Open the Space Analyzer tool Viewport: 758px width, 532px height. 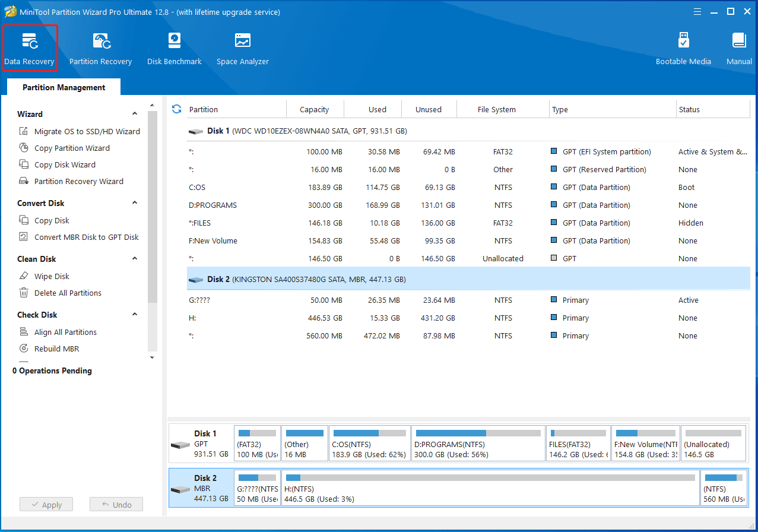tap(243, 49)
